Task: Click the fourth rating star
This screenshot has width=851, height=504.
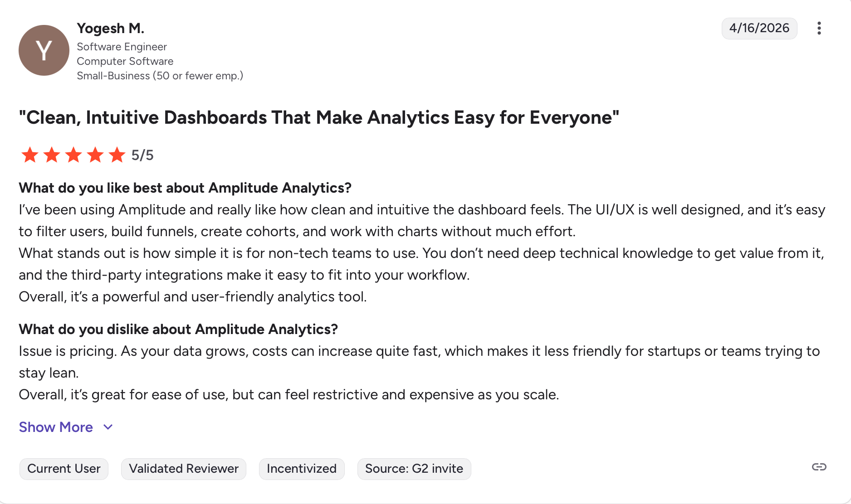Action: point(95,155)
